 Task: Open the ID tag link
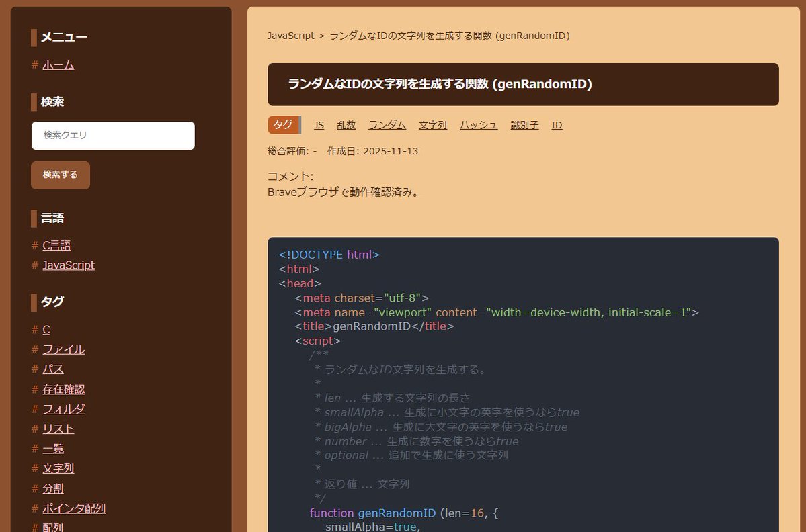(557, 124)
